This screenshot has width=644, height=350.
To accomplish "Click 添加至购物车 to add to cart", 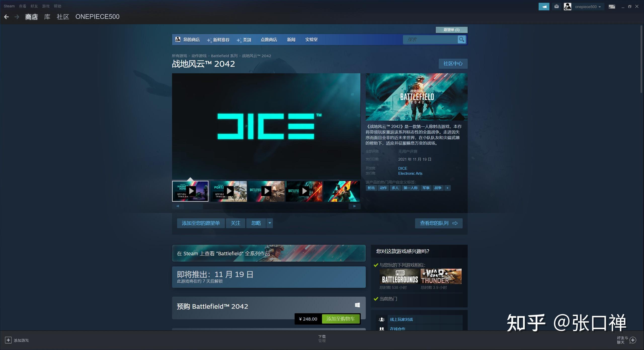I will click(x=341, y=319).
